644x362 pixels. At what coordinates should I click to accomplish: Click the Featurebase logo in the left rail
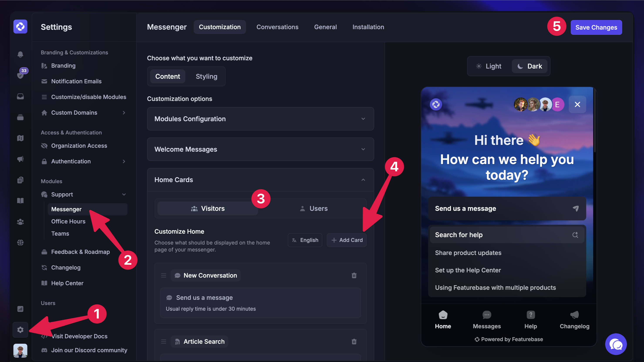point(20,27)
